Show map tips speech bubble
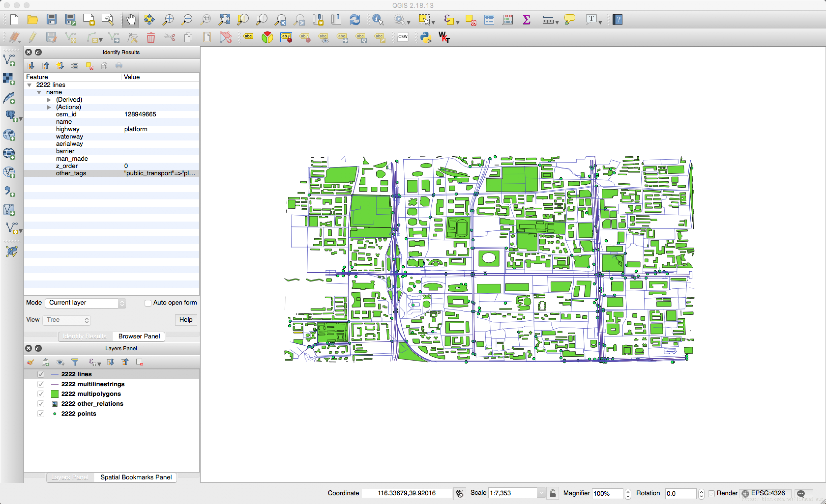The height and width of the screenshot is (504, 826). [x=570, y=19]
